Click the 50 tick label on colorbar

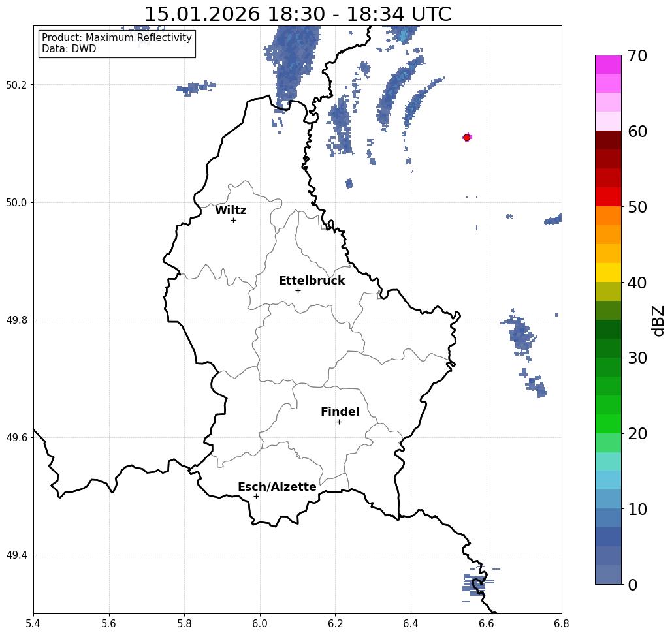(x=637, y=208)
